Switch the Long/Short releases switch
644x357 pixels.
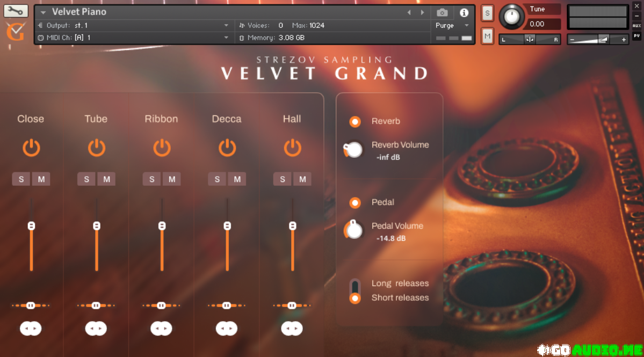pyautogui.click(x=355, y=291)
